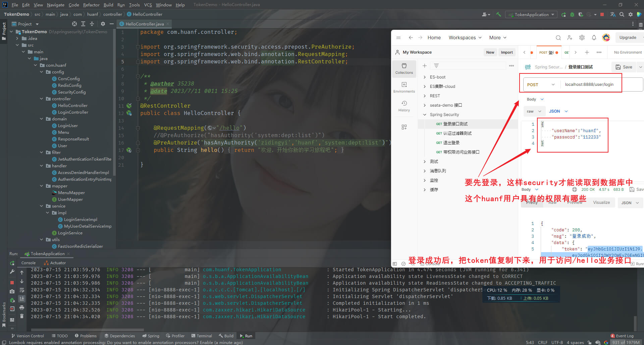644x345 pixels.
Task: Open raw body type dropdown
Action: [534, 111]
